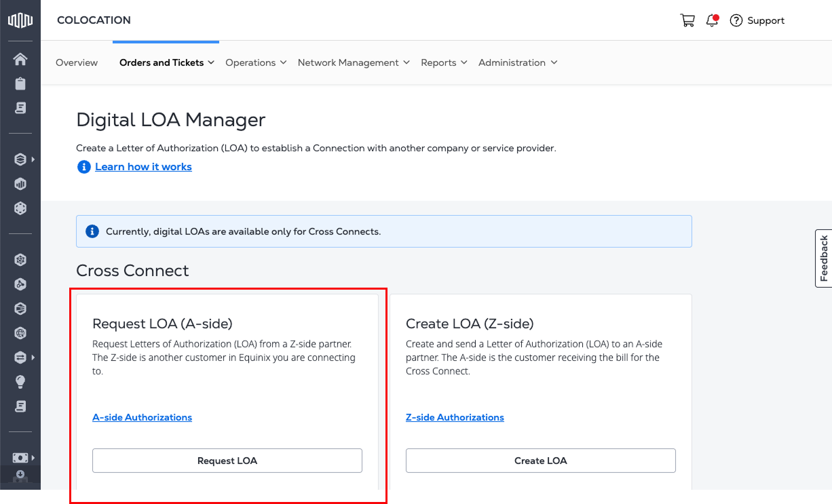
Task: Open the Network Management dropdown
Action: (354, 62)
